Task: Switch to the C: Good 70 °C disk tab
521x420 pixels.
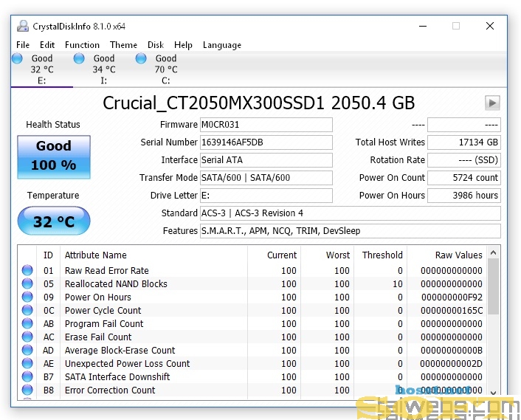Action: pos(166,69)
